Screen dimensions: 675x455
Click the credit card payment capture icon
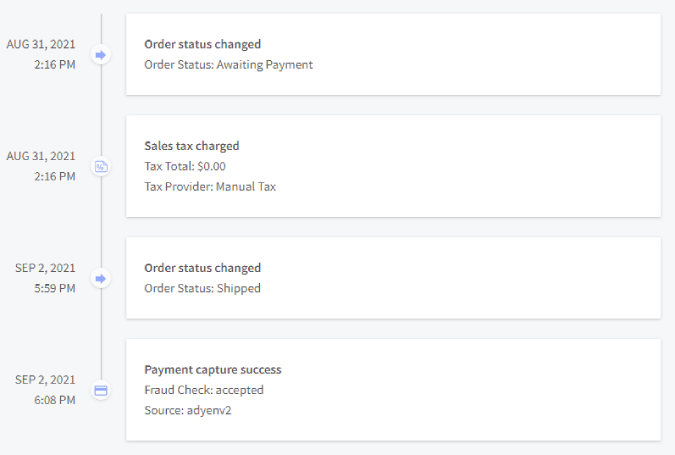coord(100,390)
